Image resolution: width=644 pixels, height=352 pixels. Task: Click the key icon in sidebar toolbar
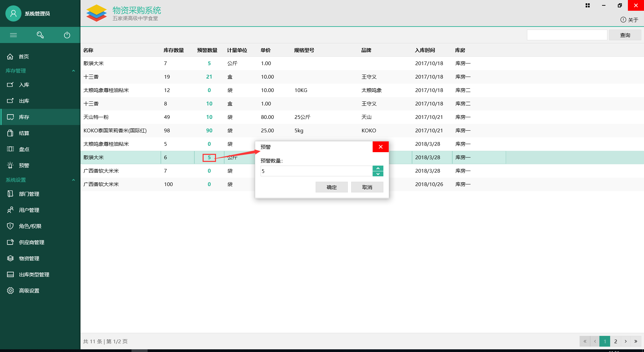coord(40,35)
